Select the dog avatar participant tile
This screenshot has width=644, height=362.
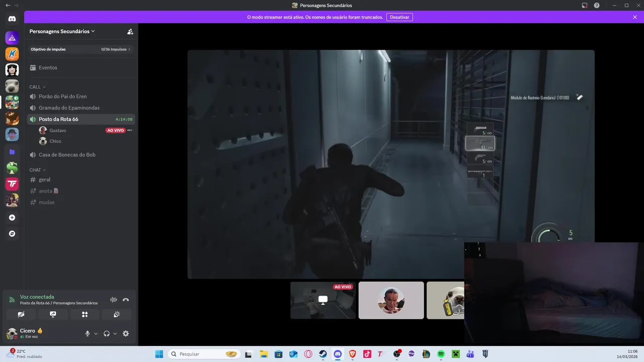[445, 300]
